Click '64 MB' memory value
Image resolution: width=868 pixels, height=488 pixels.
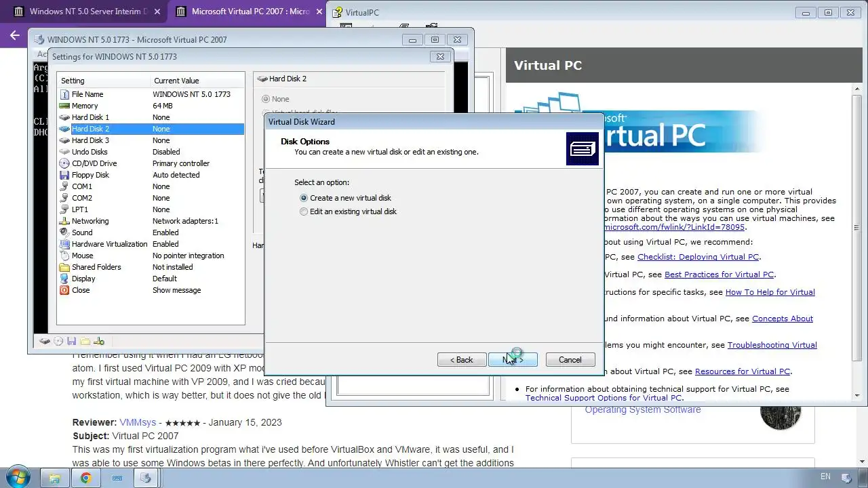pyautogui.click(x=163, y=106)
